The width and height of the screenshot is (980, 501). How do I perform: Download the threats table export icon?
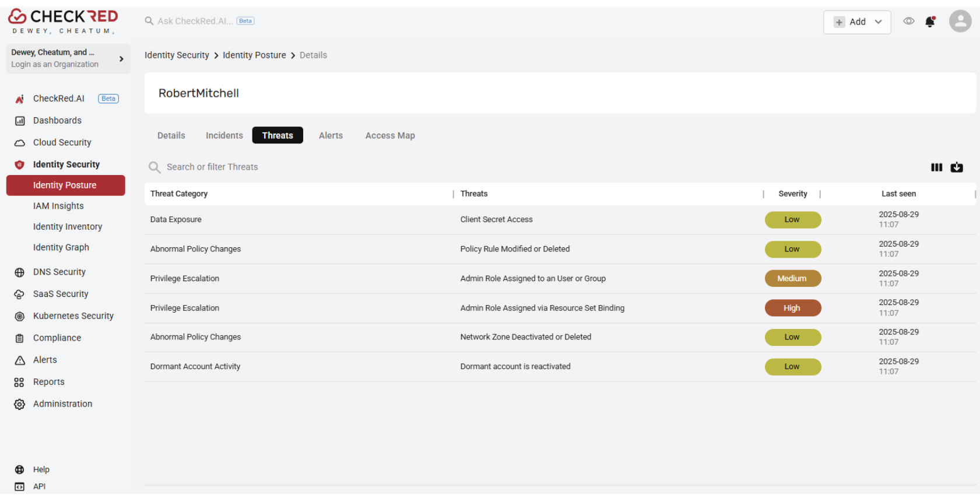point(957,167)
